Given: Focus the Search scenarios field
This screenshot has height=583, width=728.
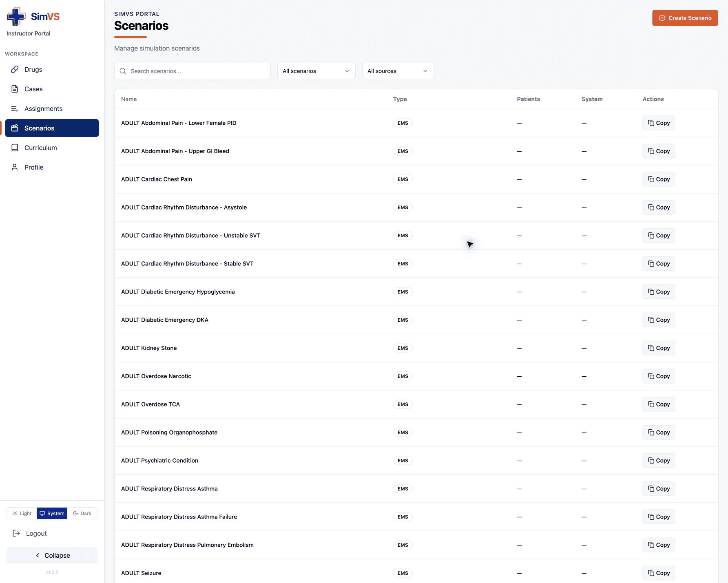Looking at the screenshot, I should [193, 71].
